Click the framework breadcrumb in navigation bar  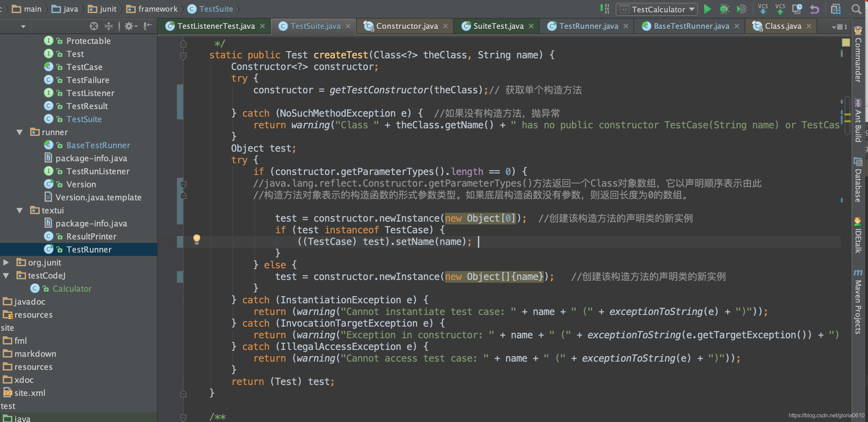point(158,9)
